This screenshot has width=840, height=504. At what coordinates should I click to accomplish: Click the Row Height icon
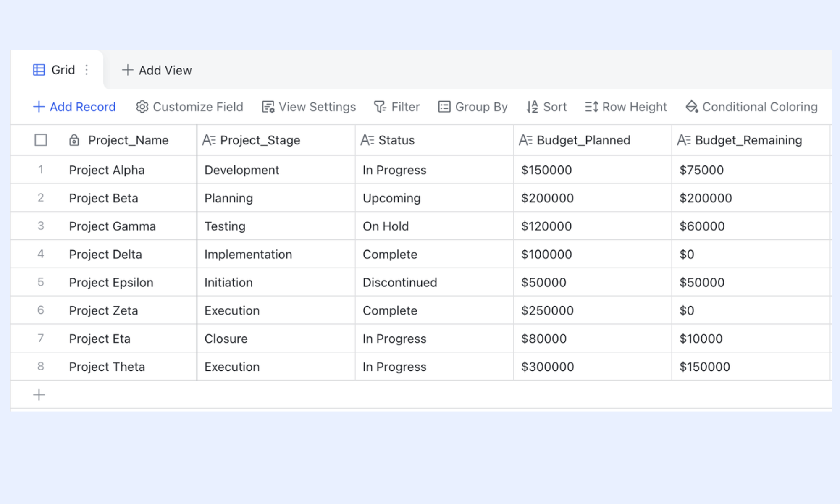[591, 107]
